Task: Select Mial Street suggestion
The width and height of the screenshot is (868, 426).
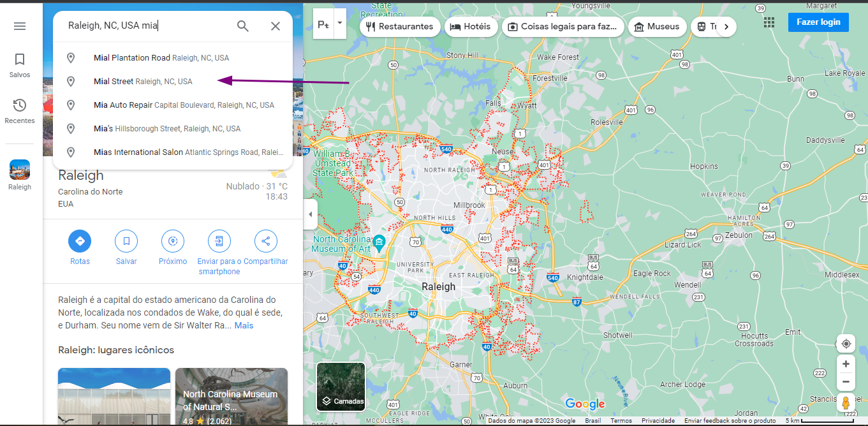Action: [x=173, y=82]
